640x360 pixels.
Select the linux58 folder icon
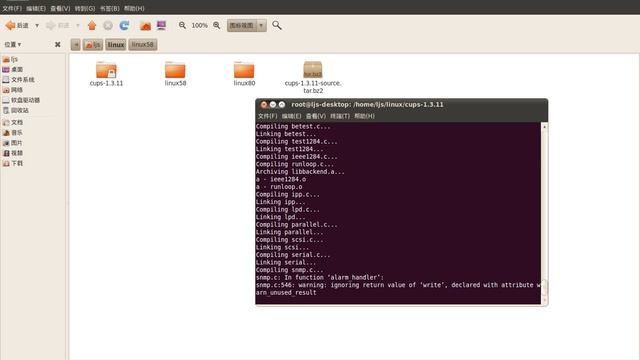175,70
